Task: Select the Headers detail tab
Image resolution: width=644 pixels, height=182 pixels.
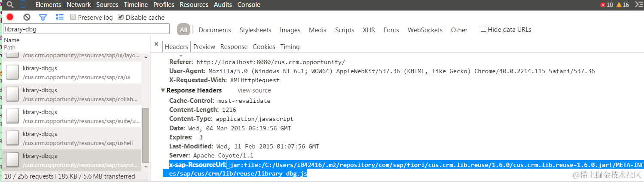Action: (177, 46)
